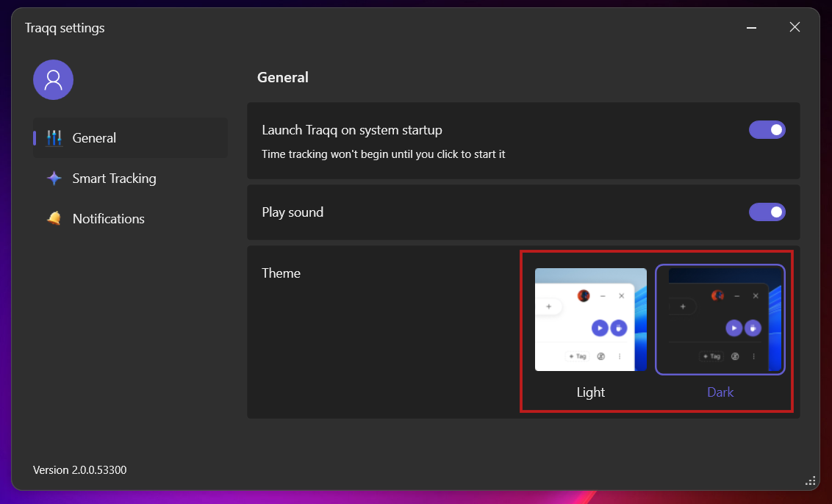Turn off the Play sound toggle
Viewport: 832px width, 504px height.
(767, 212)
